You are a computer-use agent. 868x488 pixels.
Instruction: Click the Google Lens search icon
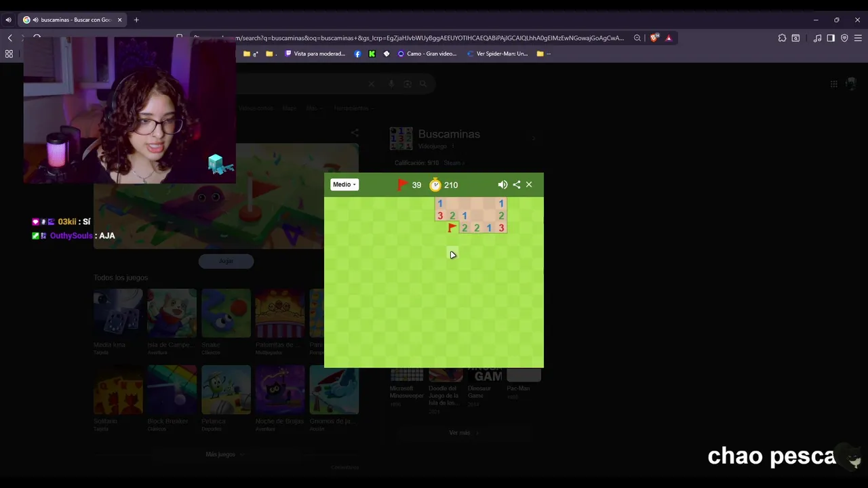tap(408, 84)
